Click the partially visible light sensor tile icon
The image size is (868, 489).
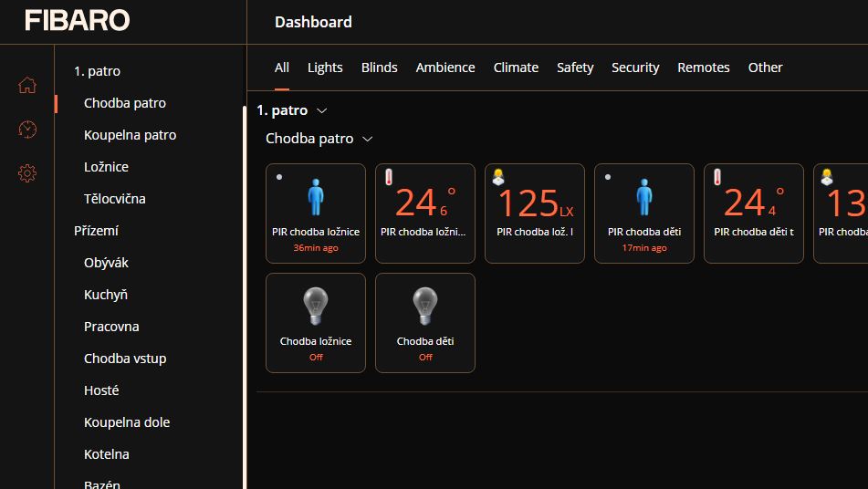tap(827, 177)
